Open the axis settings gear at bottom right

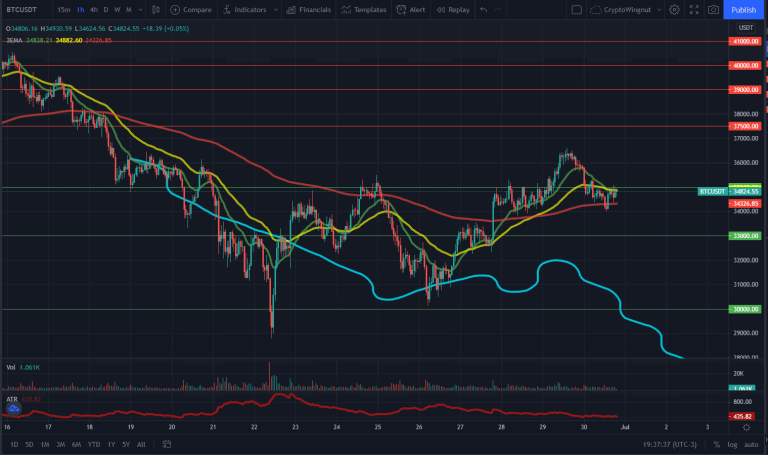746,427
